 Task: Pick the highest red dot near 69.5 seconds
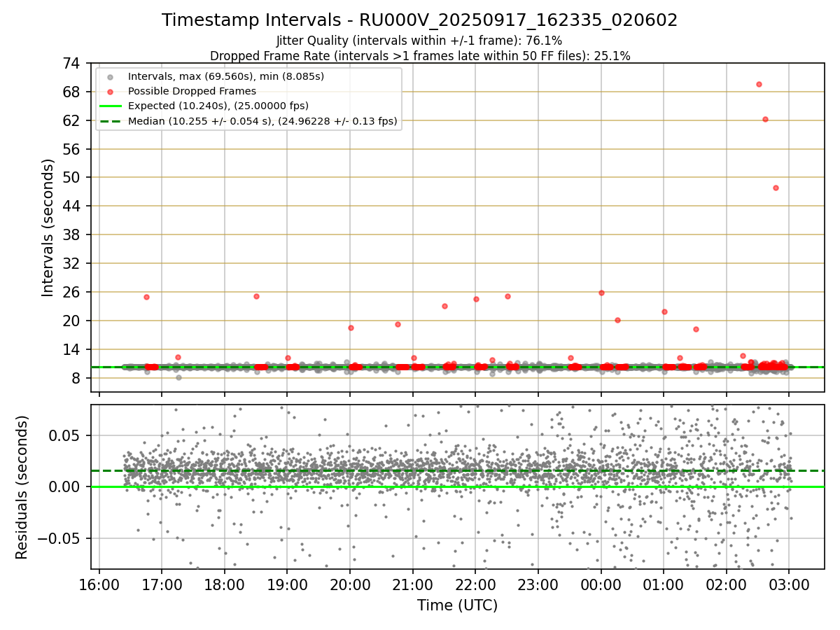[x=759, y=84]
